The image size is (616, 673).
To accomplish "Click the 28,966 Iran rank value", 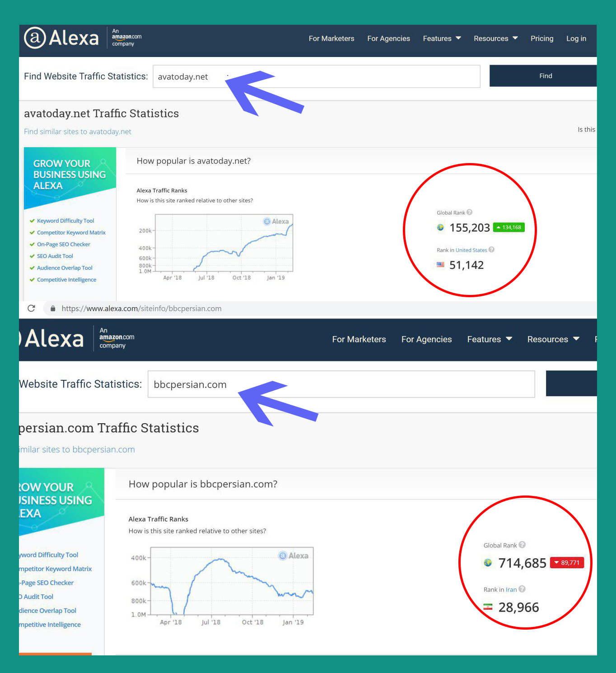I will click(x=518, y=607).
